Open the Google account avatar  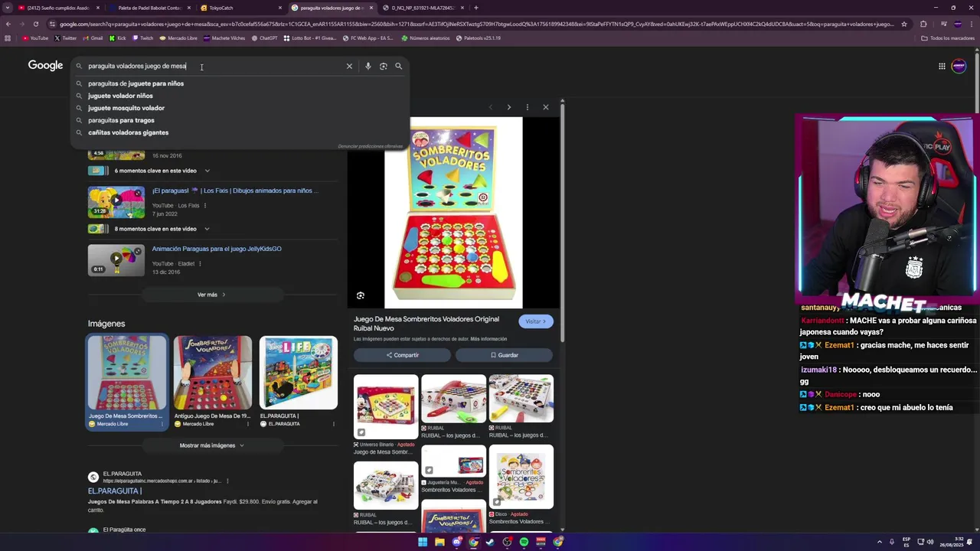pos(959,66)
